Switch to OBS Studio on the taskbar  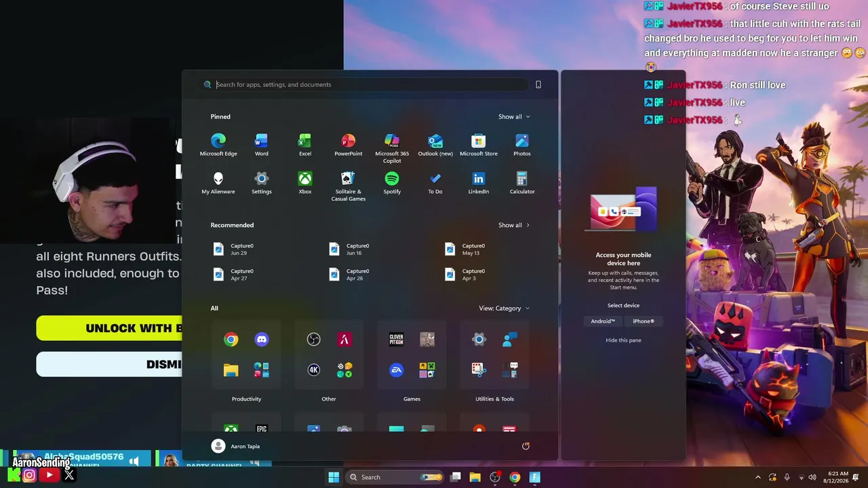495,477
